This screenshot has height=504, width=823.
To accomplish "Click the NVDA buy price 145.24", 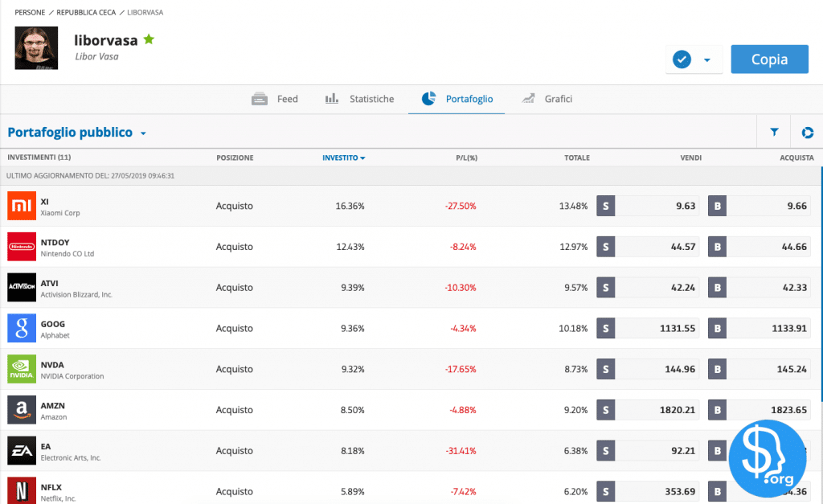I will (792, 369).
